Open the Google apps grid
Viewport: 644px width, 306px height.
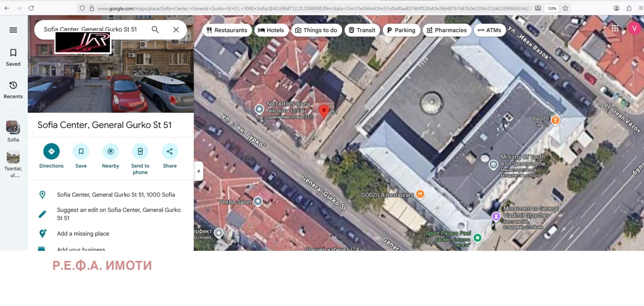pyautogui.click(x=615, y=28)
